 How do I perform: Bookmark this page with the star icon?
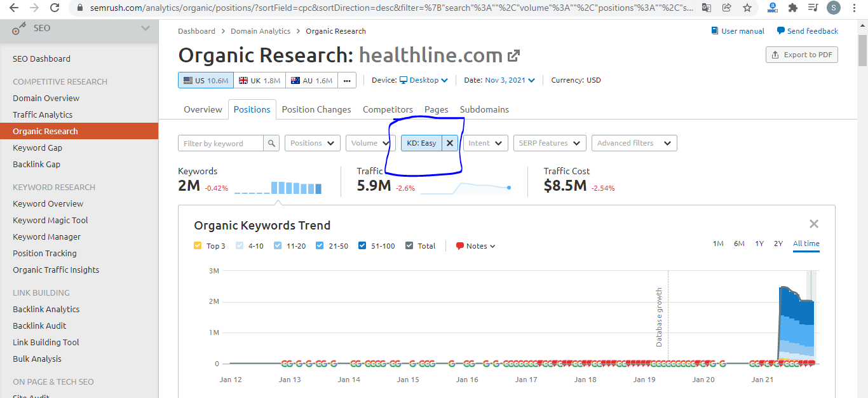pos(747,8)
